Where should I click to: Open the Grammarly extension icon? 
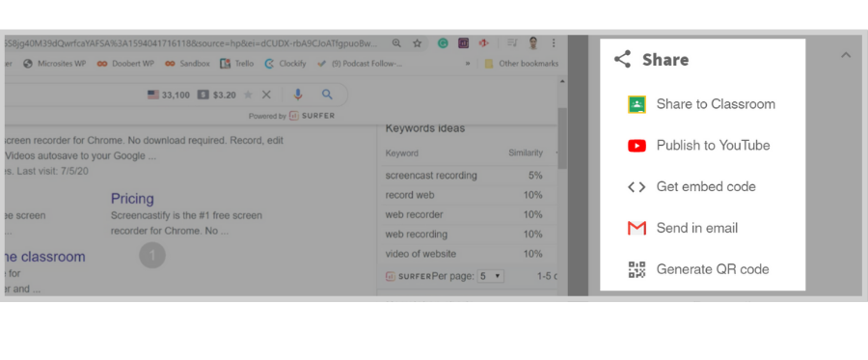443,43
